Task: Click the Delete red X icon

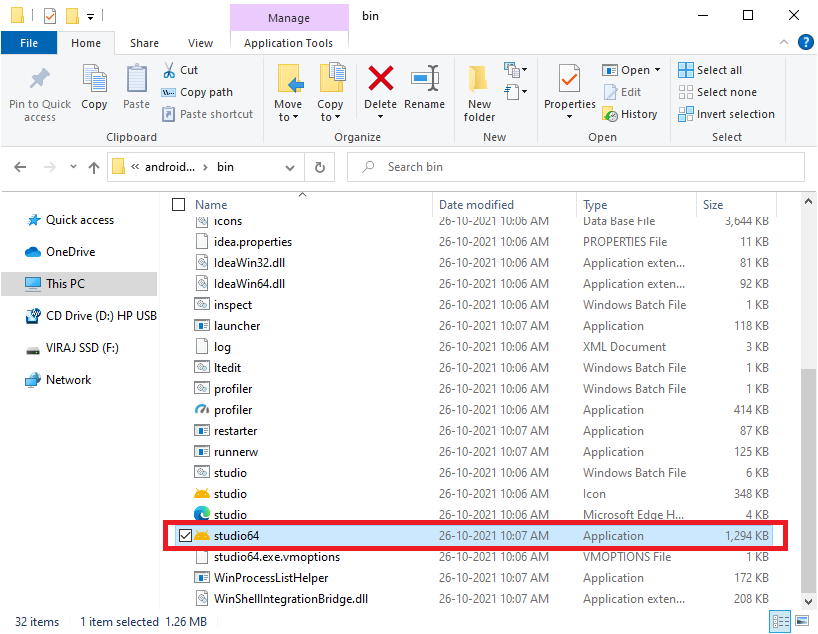Action: [x=381, y=78]
